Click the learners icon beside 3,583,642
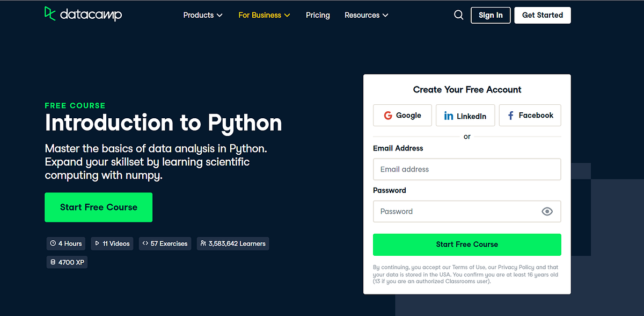 coord(202,243)
